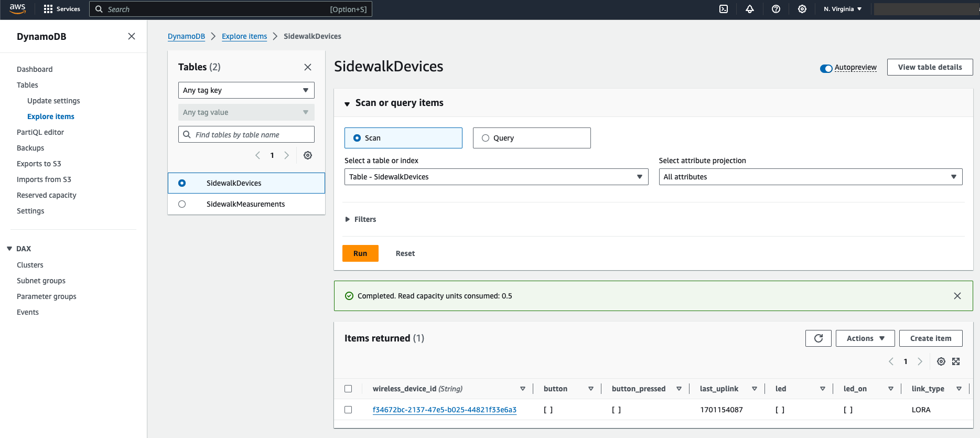Screen dimensions: 980x438
Task: Follow the Explore items breadcrumb link
Action: click(244, 36)
